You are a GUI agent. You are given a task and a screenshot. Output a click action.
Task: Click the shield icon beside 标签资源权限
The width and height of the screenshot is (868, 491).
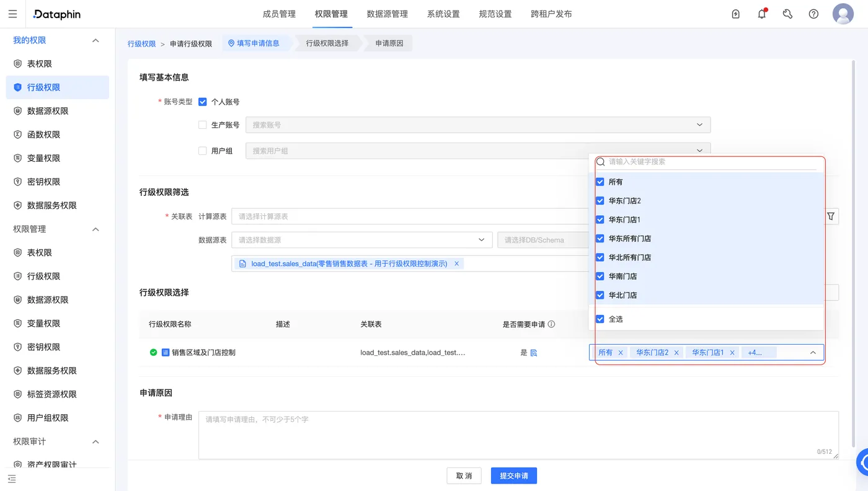pos(18,394)
